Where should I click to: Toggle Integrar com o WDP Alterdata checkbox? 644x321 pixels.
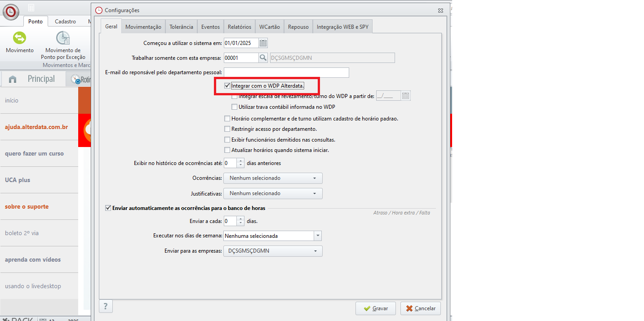click(227, 85)
